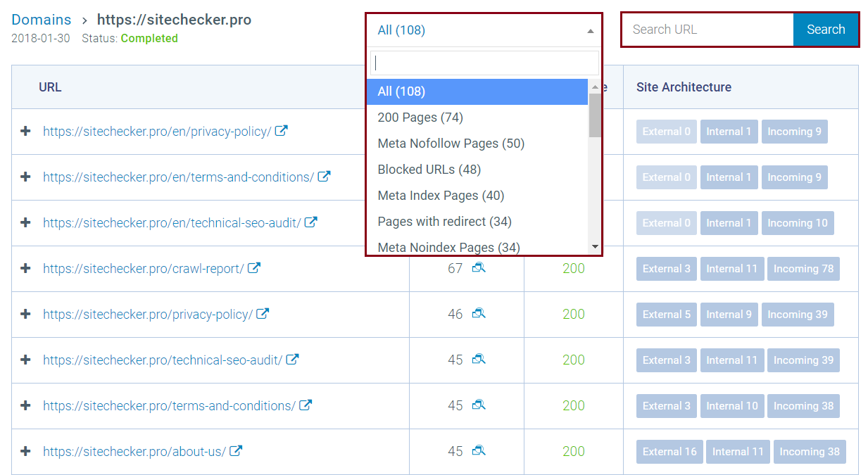Screen dimensions: 868x475
Task: Expand the sitechecker.pro/terms-and-conditions/ row
Action: [26, 405]
